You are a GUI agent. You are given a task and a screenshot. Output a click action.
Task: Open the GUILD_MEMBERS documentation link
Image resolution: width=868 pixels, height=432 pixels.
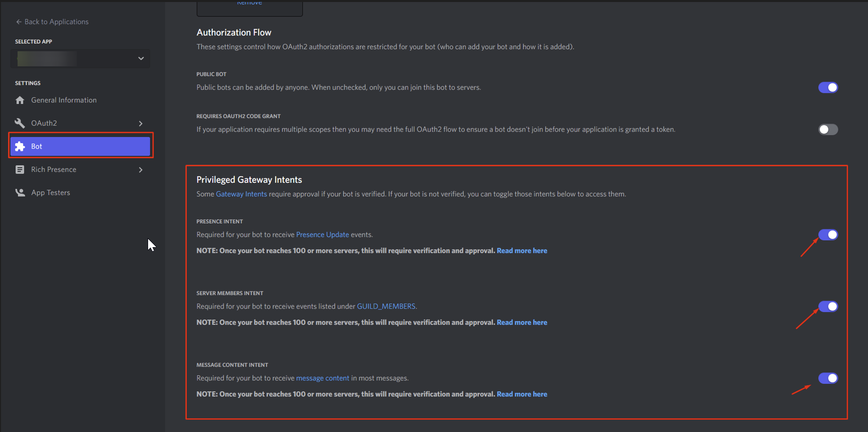[x=386, y=306]
